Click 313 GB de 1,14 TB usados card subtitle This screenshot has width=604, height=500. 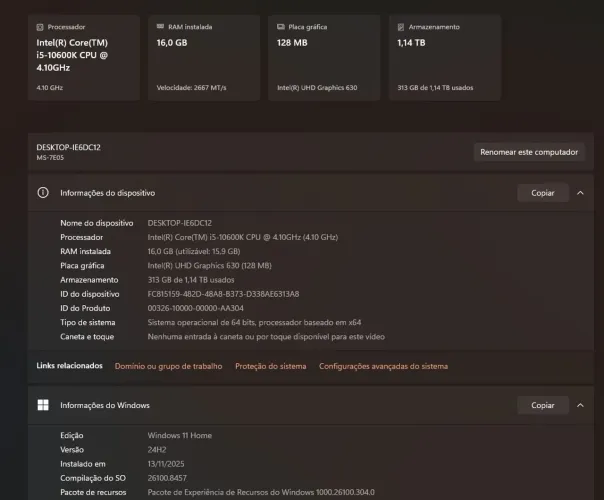[435, 88]
